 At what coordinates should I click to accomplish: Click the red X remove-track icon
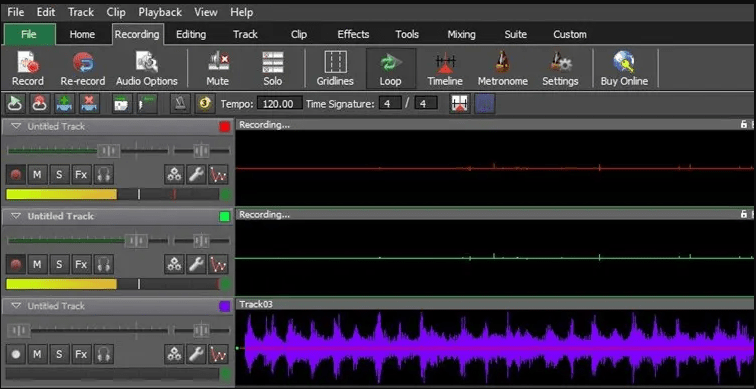[89, 104]
